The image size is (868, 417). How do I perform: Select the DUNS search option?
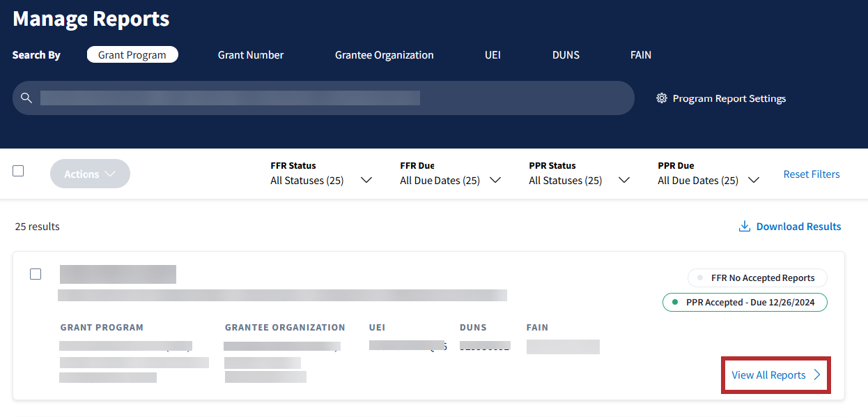[x=566, y=55]
